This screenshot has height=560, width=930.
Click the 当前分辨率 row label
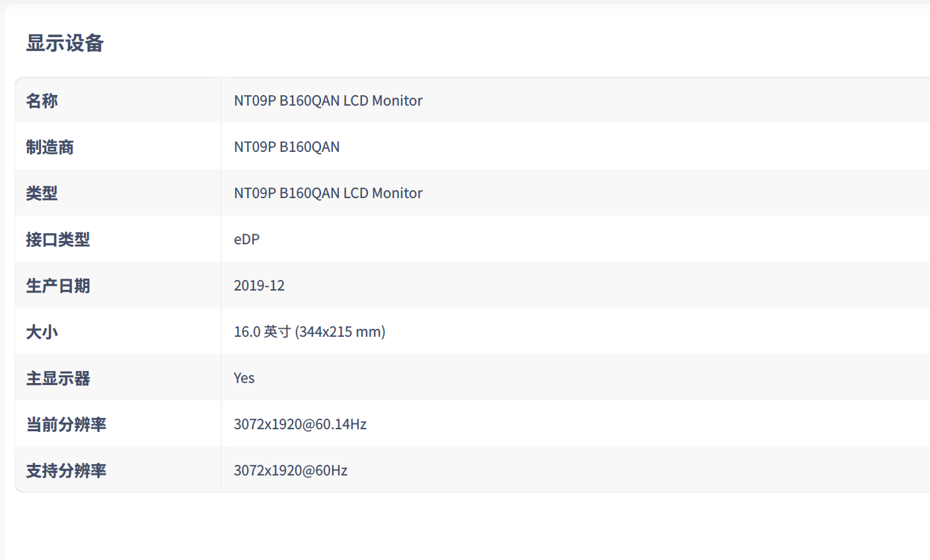66,425
